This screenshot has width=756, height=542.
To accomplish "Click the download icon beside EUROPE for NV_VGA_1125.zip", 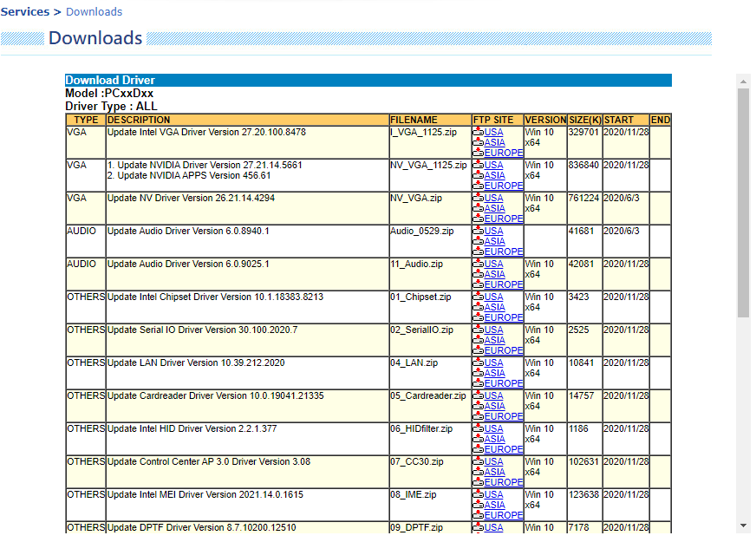I will [478, 186].
